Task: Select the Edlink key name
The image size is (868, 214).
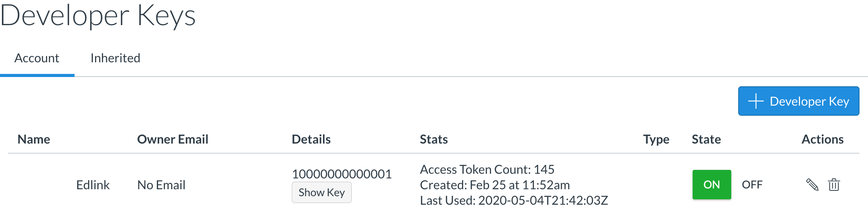Action: tap(93, 185)
